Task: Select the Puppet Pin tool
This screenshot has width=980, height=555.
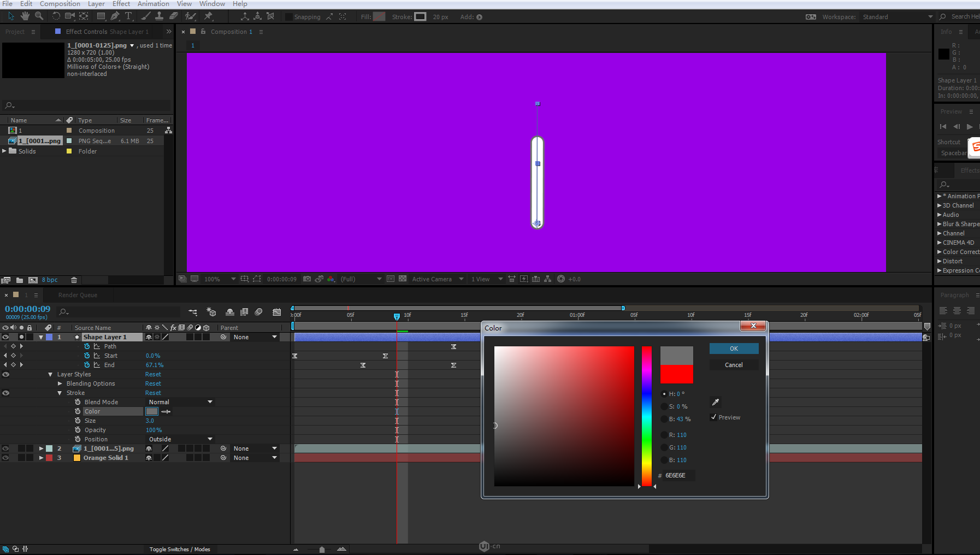Action: [x=208, y=16]
